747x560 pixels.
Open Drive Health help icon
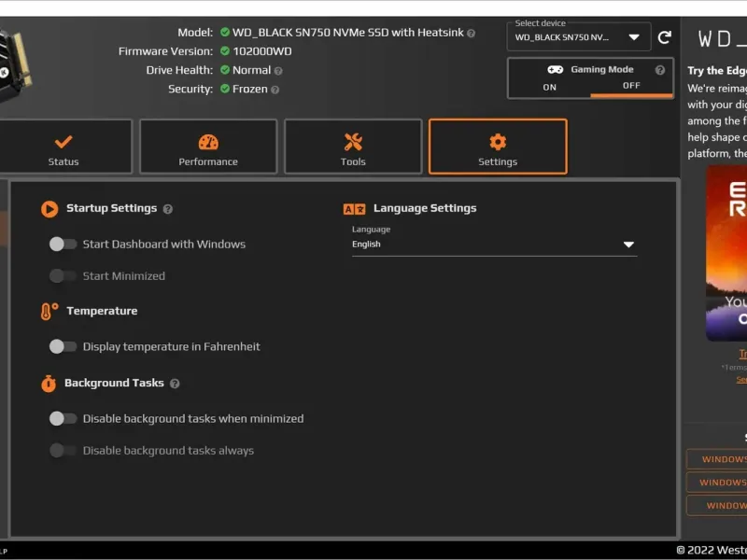(278, 71)
